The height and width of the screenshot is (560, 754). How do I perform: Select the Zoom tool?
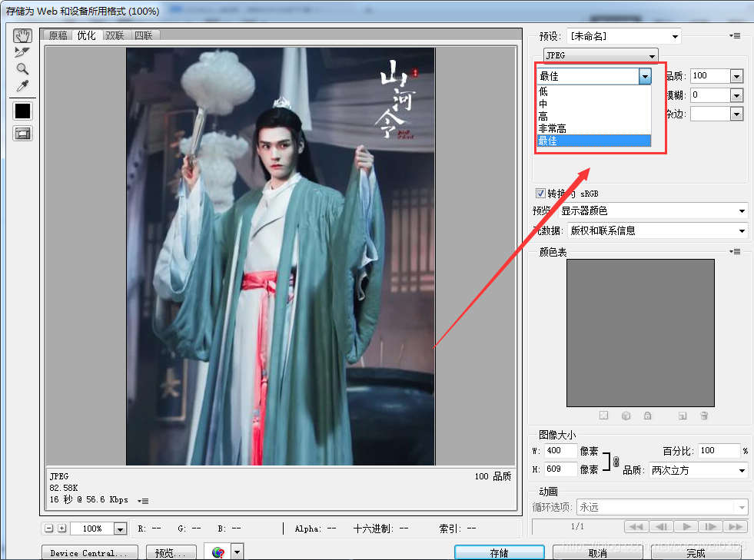[x=22, y=68]
